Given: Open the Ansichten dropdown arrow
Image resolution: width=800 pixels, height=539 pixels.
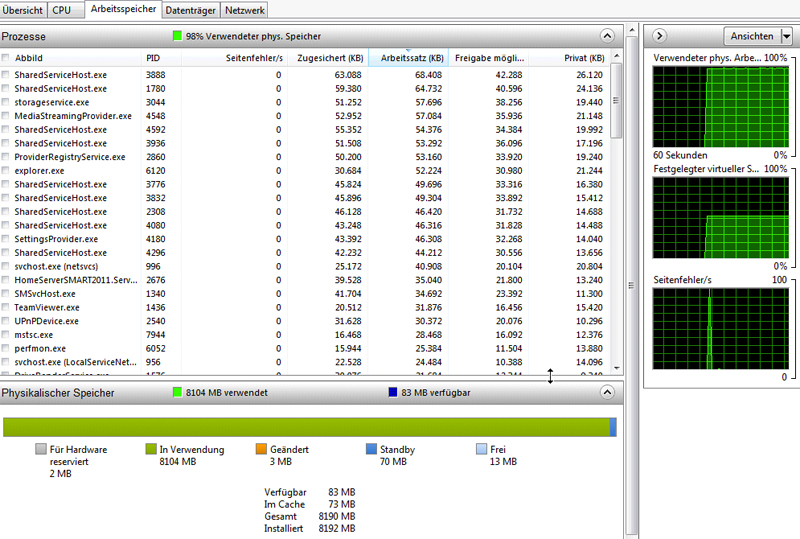Looking at the screenshot, I should click(x=786, y=36).
